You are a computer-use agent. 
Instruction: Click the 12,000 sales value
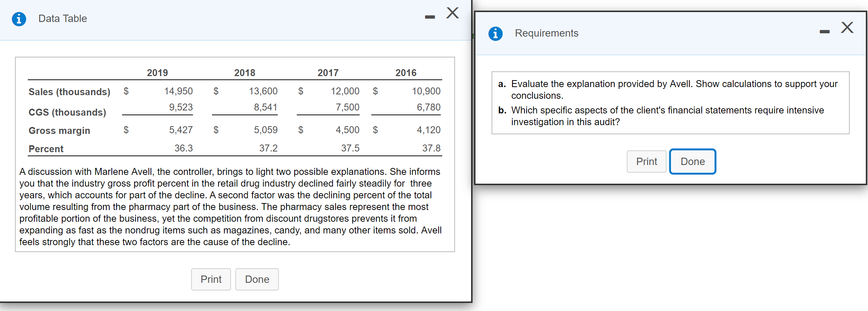pyautogui.click(x=345, y=91)
